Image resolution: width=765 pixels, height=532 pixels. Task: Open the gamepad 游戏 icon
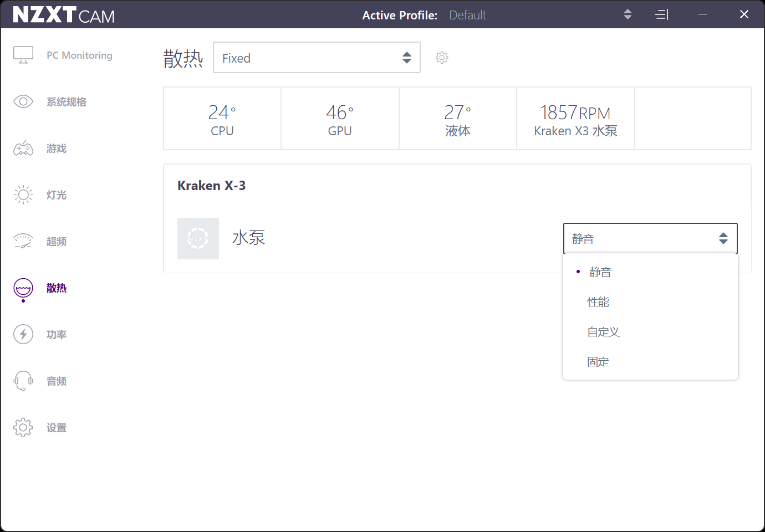click(x=23, y=149)
